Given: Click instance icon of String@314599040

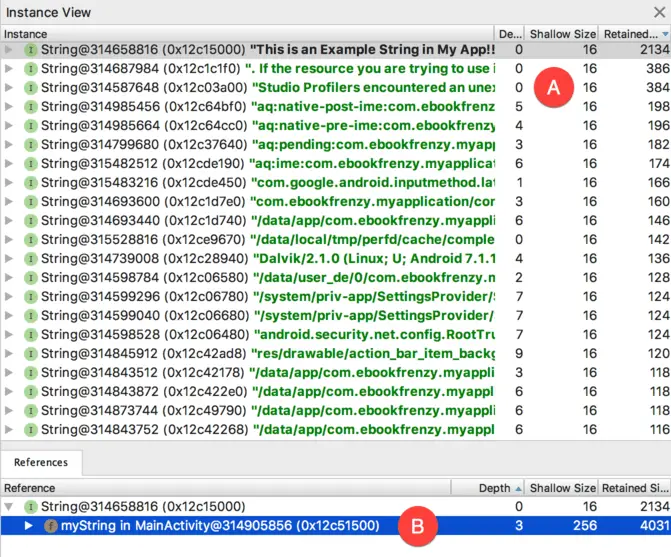Looking at the screenshot, I should pyautogui.click(x=30, y=316).
